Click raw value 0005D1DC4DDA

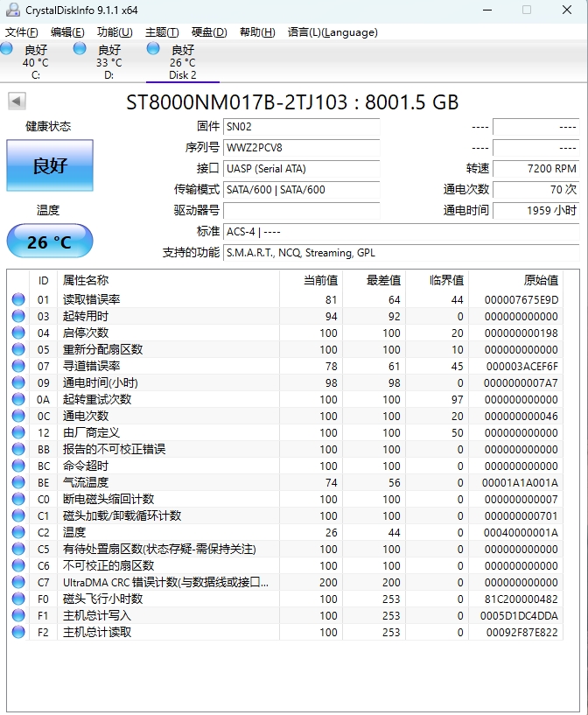click(519, 616)
